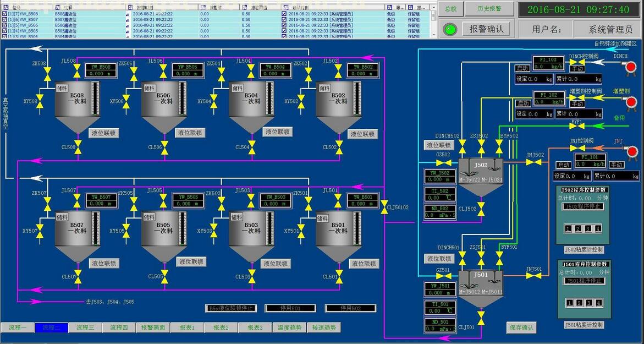Toggle acknowledge checkbox for YW_B508 alarm row
The width and height of the screenshot is (644, 344).
[x=284, y=13]
